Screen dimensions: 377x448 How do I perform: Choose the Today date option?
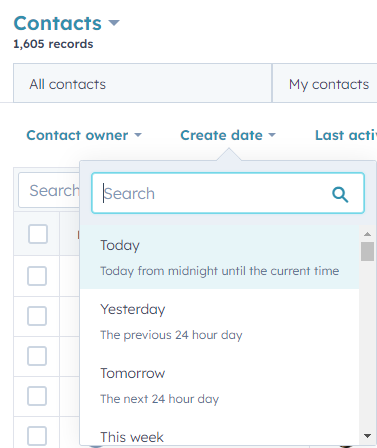[220, 257]
